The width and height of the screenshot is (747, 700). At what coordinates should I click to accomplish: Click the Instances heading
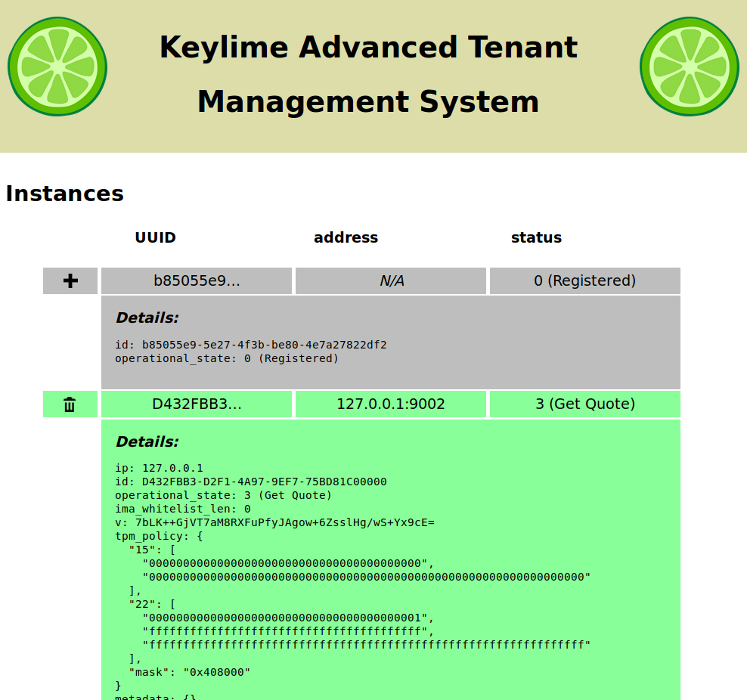(x=65, y=194)
